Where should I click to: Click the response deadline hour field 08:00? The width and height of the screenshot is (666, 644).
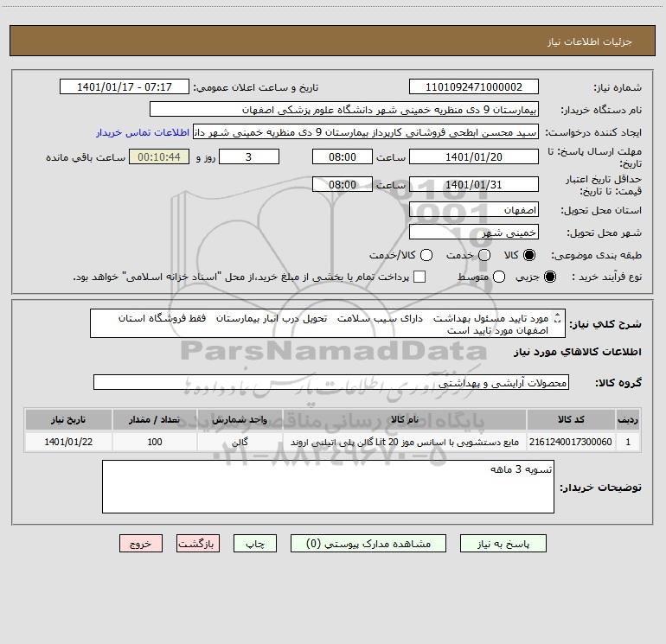(343, 156)
